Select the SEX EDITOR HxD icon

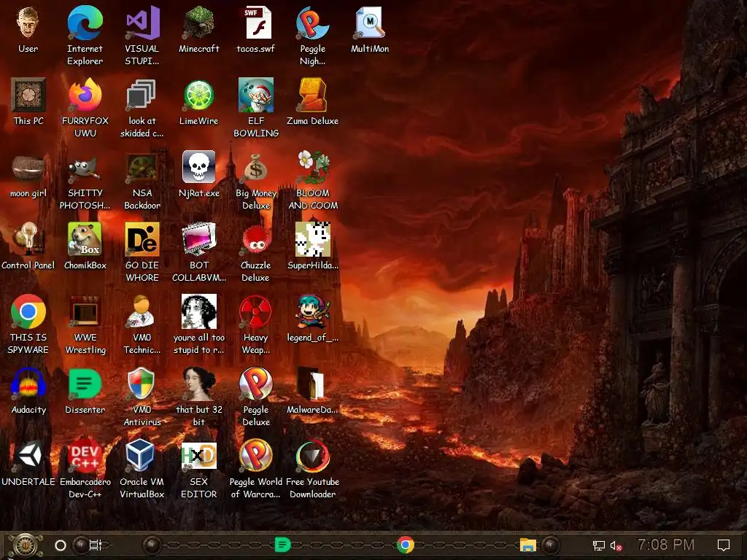[199, 456]
